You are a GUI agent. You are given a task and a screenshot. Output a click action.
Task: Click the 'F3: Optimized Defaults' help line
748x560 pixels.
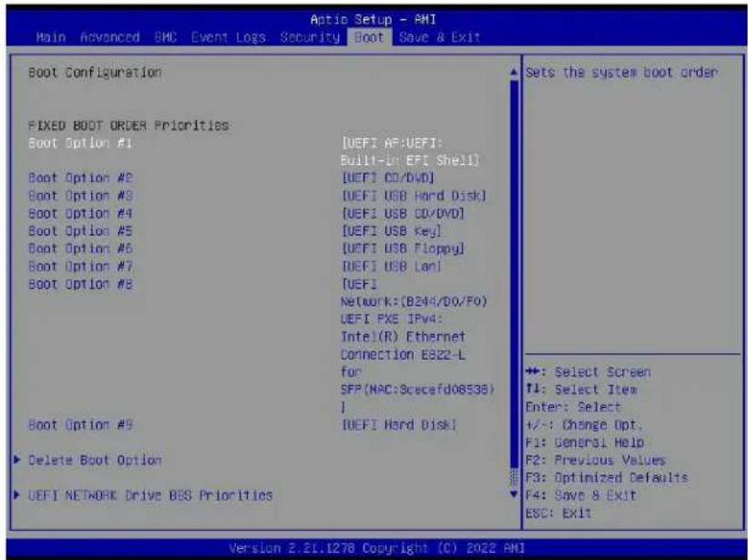pos(606,477)
